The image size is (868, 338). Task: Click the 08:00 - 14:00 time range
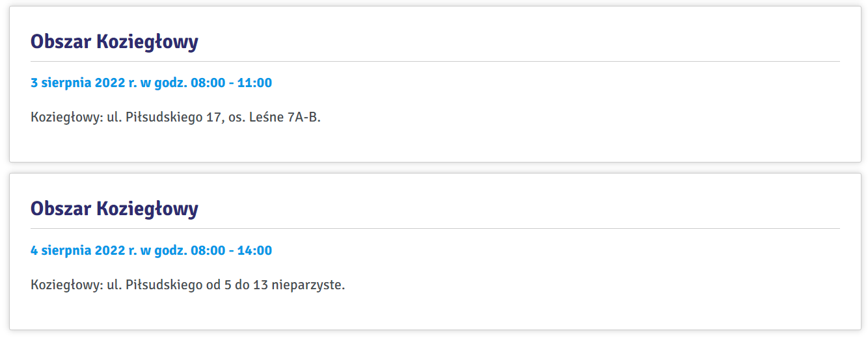tap(232, 250)
